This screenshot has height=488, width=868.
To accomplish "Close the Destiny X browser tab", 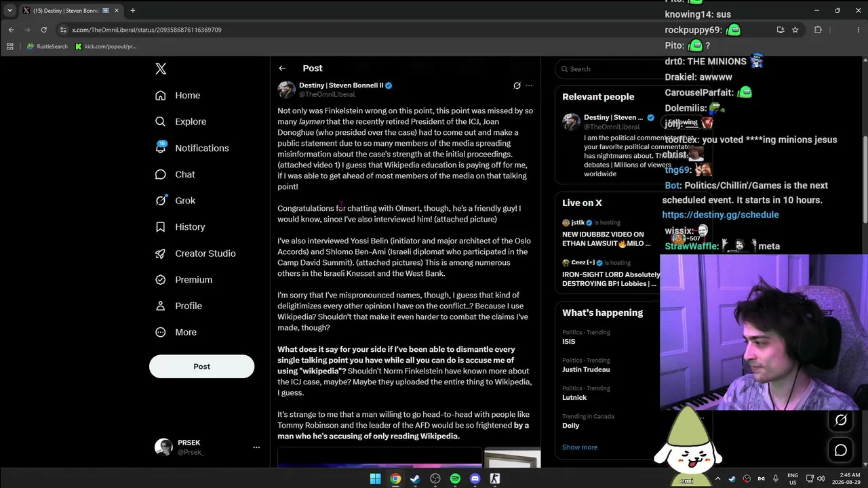I will pyautogui.click(x=117, y=11).
